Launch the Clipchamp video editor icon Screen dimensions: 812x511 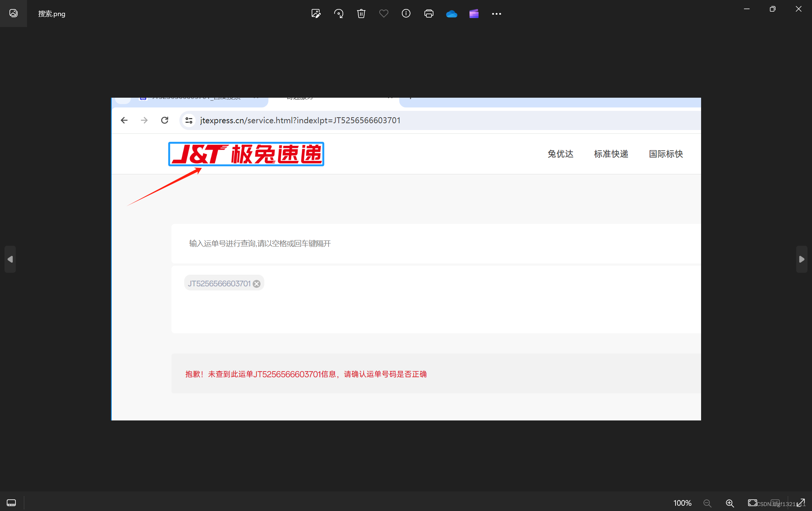474,14
